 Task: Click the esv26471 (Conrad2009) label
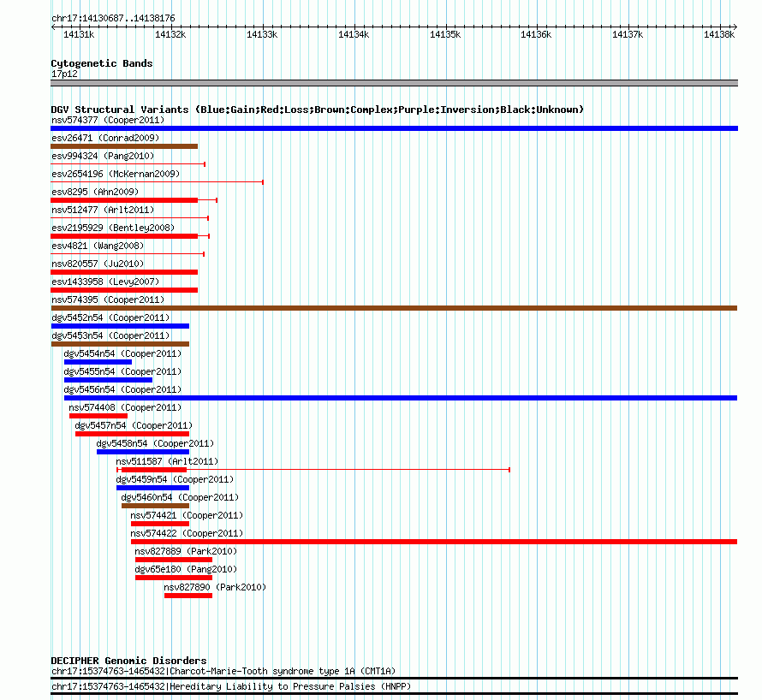[105, 138]
